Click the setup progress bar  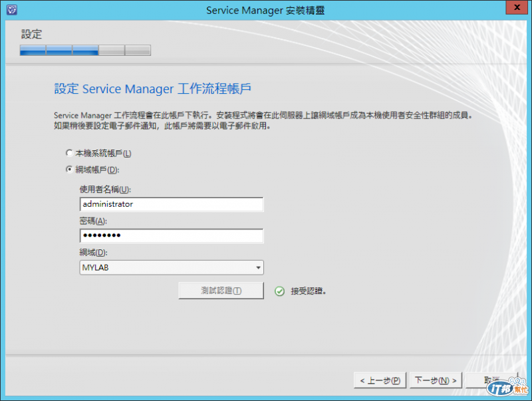[85, 51]
